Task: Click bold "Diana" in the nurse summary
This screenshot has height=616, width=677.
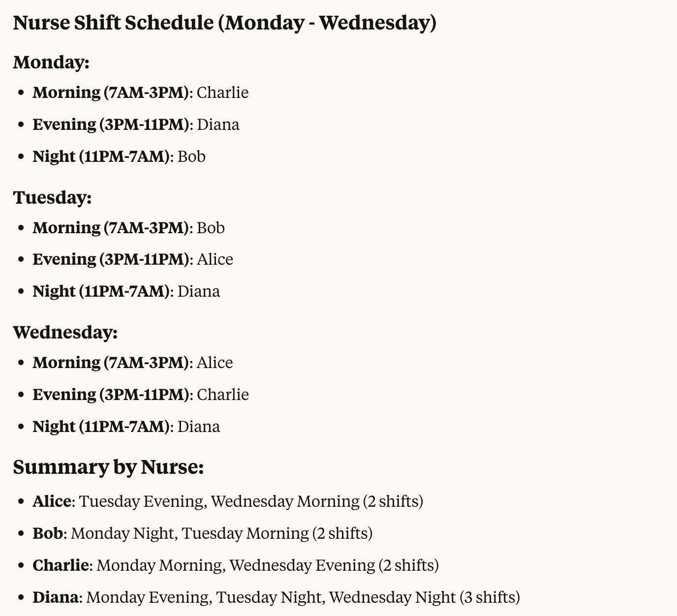Action: point(56,597)
